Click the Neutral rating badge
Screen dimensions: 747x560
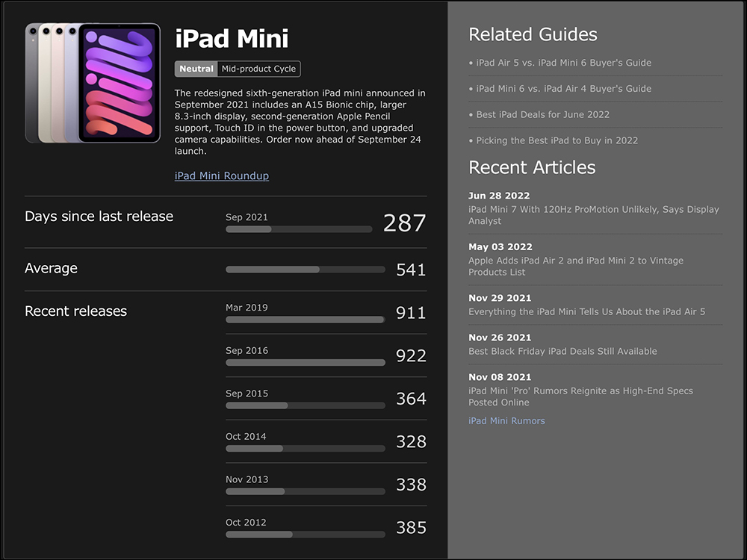pos(196,69)
